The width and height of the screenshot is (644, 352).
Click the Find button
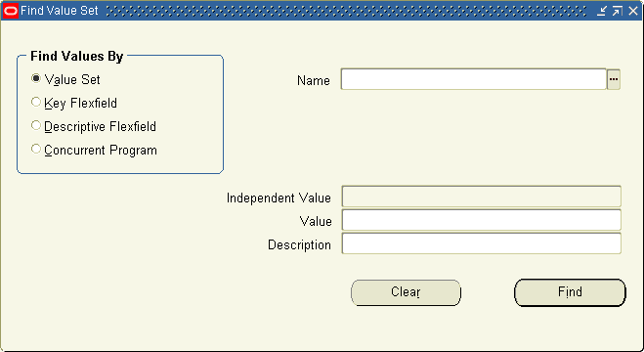tap(570, 292)
